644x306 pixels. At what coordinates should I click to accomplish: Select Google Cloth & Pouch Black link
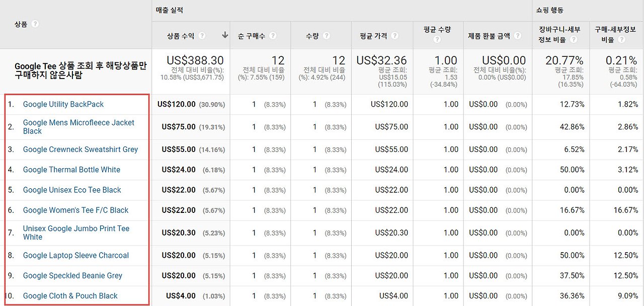[70, 296]
